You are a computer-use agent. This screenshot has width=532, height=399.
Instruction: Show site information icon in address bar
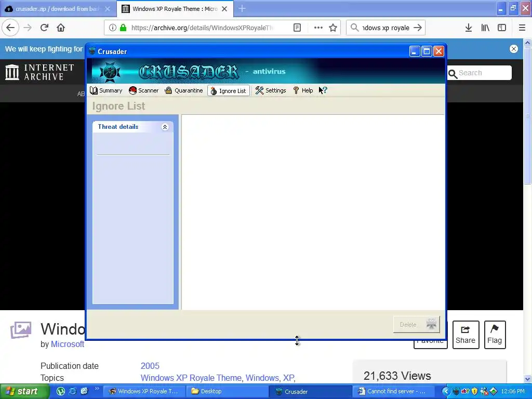tap(113, 28)
